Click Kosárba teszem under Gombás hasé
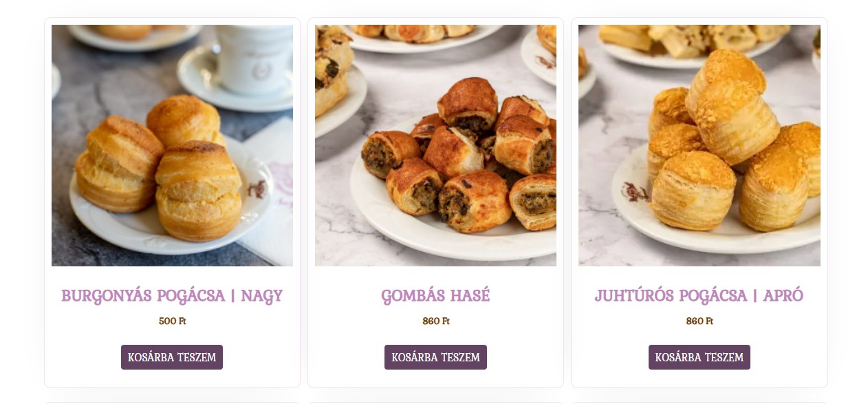Image resolution: width=868 pixels, height=404 pixels. pyautogui.click(x=435, y=357)
